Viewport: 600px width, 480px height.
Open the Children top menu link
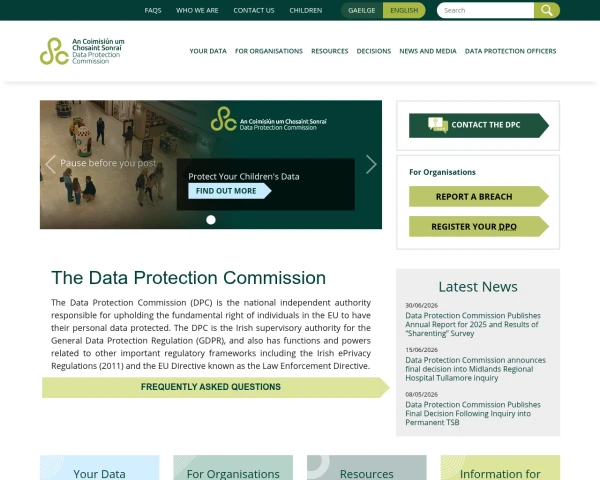pyautogui.click(x=305, y=10)
